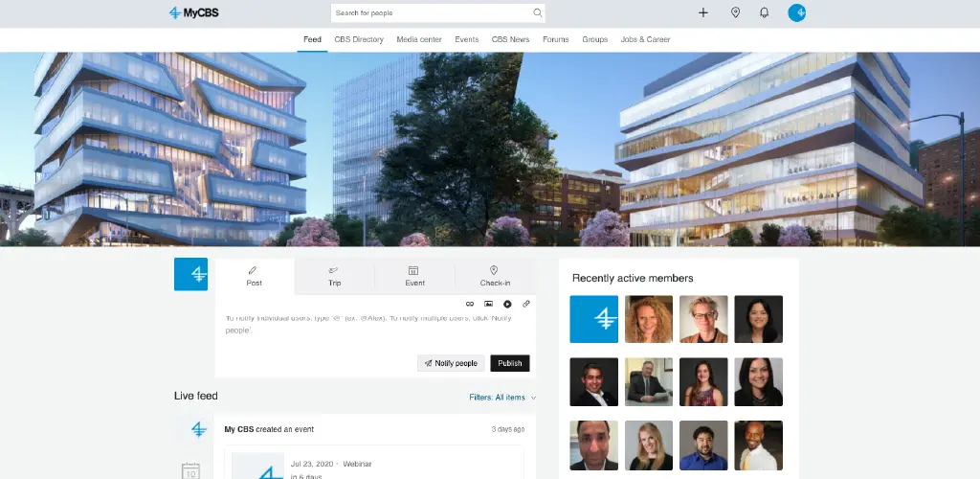
Task: Open the Groups navigation item
Action: (595, 39)
